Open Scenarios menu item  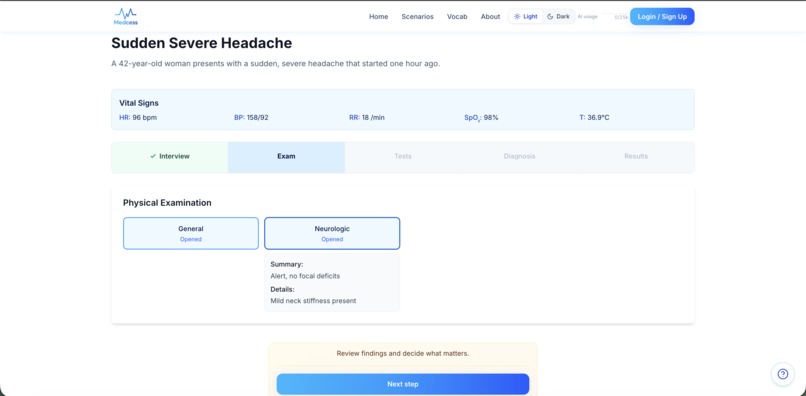pos(417,16)
